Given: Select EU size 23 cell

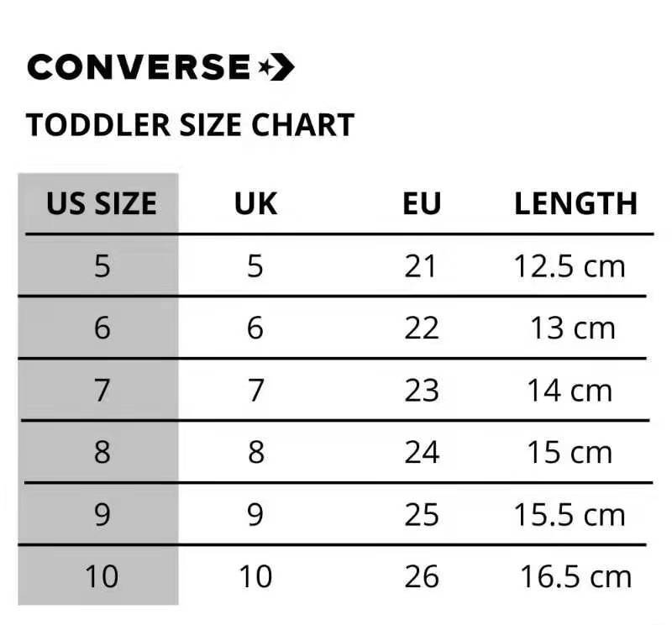Looking at the screenshot, I should 422,391.
